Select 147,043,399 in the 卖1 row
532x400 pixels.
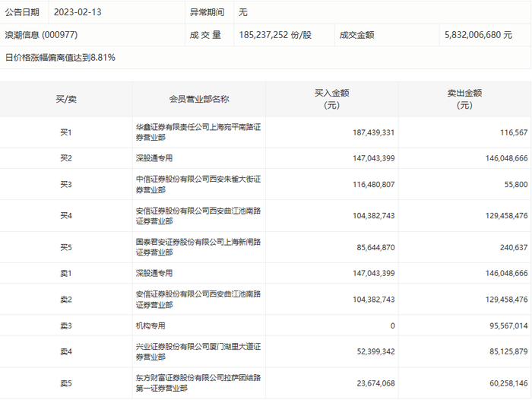point(374,273)
